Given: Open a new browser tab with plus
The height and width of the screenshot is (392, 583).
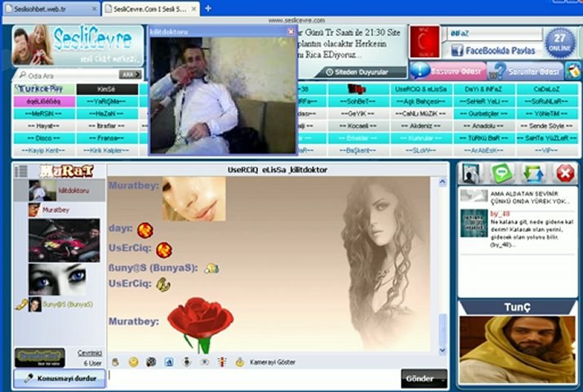Looking at the screenshot, I should click(208, 8).
